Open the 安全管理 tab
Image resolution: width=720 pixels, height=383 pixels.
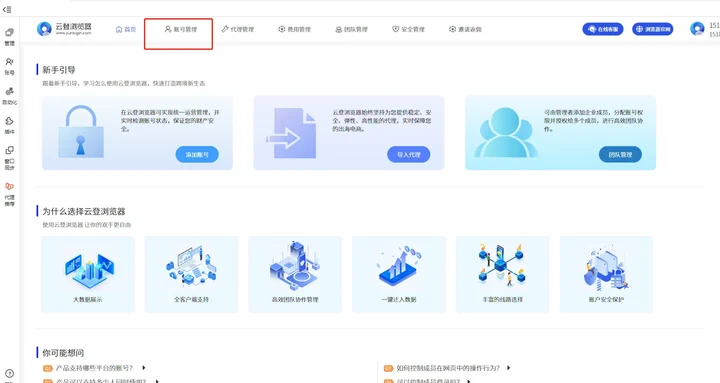[408, 29]
